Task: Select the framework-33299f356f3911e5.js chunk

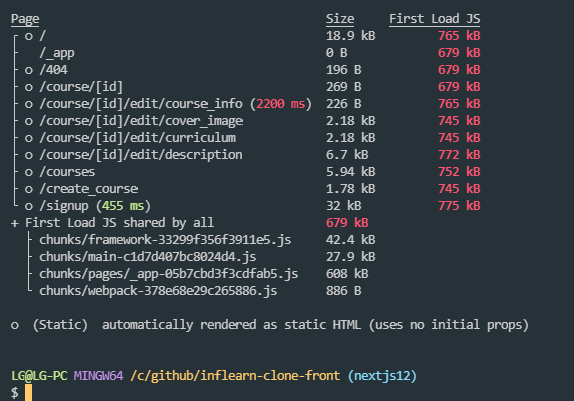Action: click(x=165, y=240)
